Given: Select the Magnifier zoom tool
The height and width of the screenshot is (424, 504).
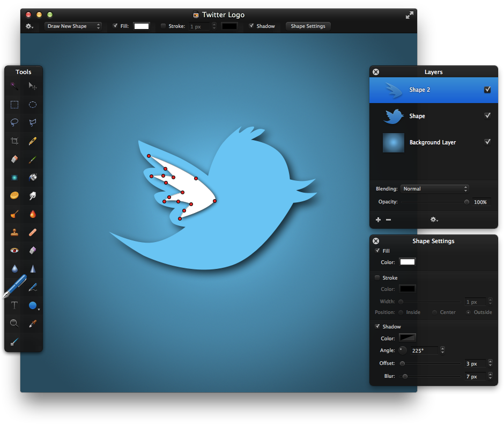Looking at the screenshot, I should tap(13, 323).
